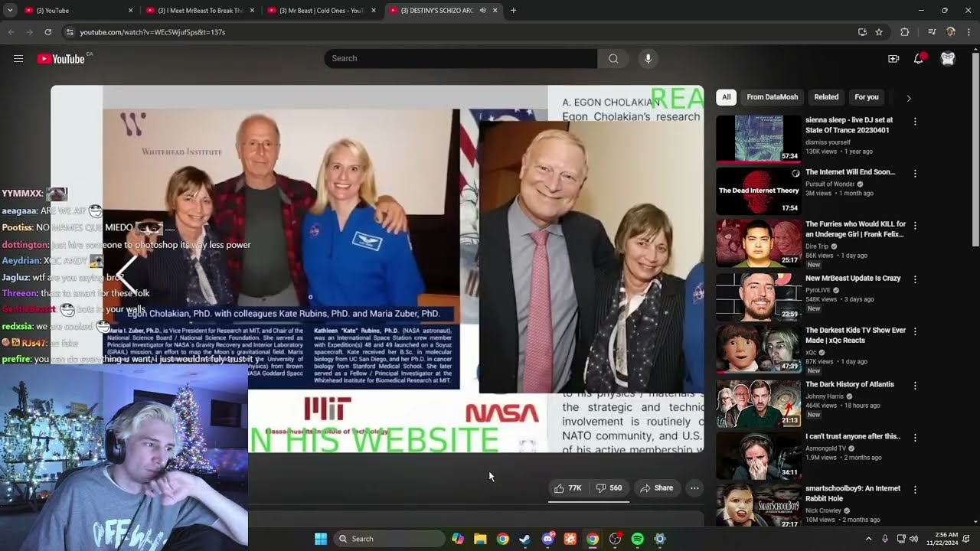Open Chrome three-dot menu
Image resolution: width=980 pixels, height=551 pixels.
(x=969, y=32)
